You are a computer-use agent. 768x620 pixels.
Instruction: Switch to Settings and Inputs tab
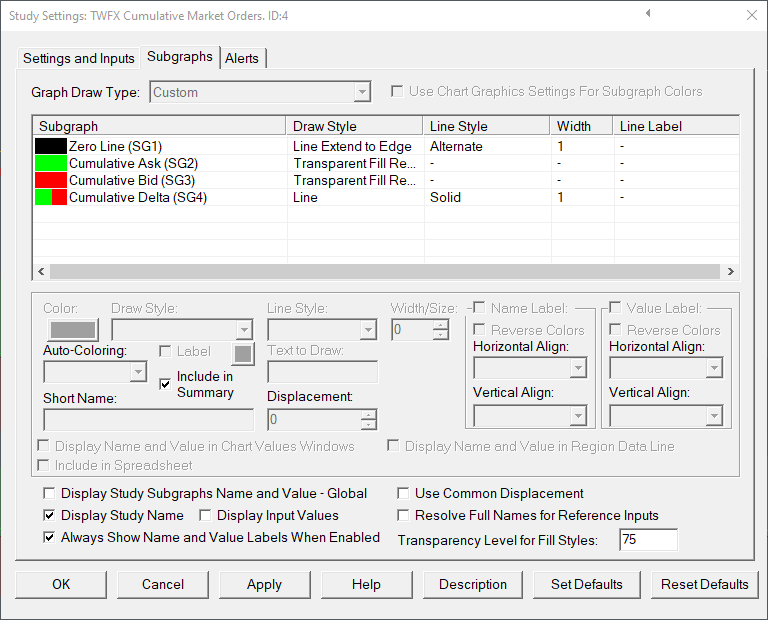click(x=79, y=58)
